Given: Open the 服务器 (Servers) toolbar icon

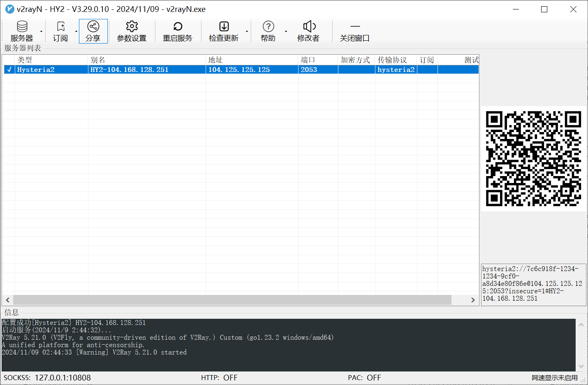Looking at the screenshot, I should point(22,27).
